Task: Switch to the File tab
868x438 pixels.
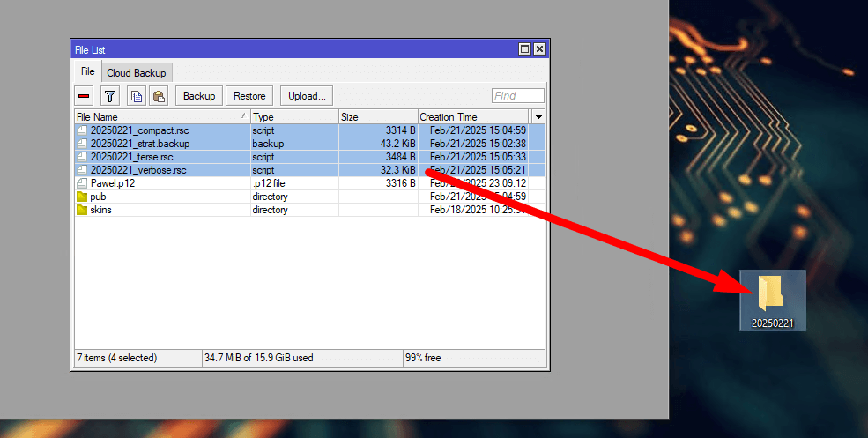Action: (x=87, y=71)
